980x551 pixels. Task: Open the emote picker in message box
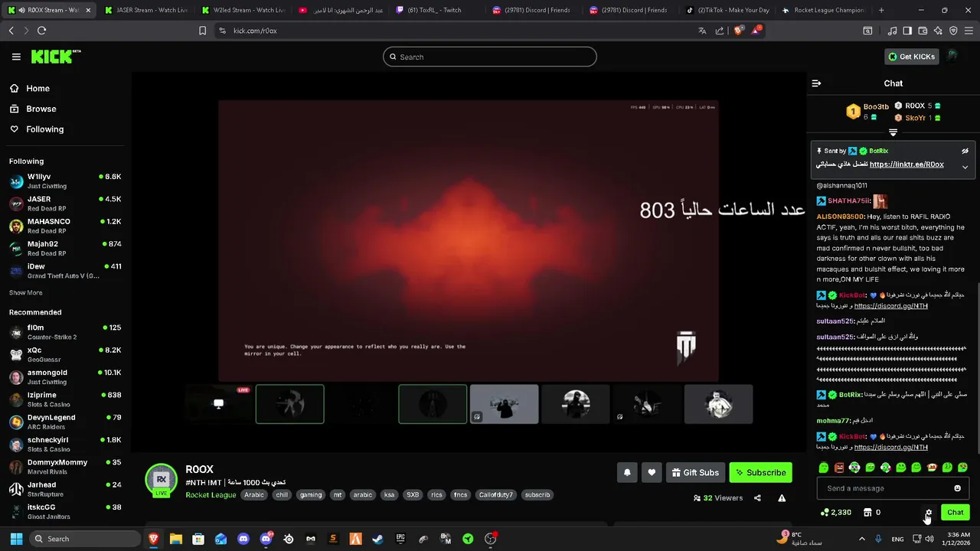coord(957,488)
